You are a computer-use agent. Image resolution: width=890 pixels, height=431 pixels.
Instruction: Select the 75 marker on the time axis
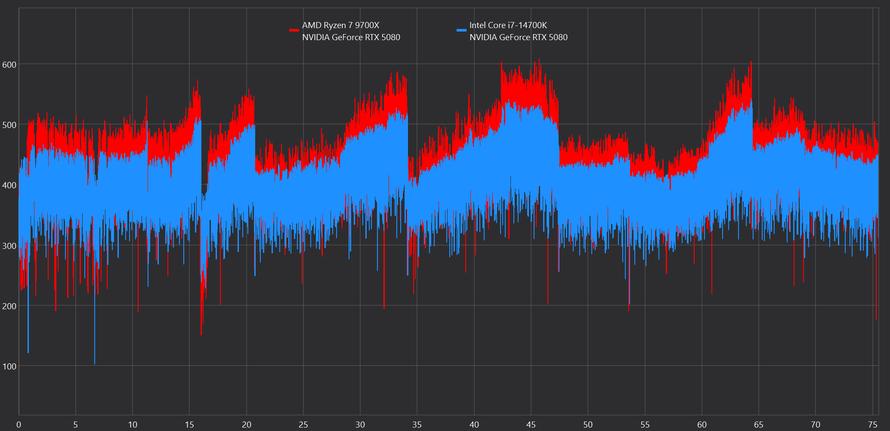tap(872, 423)
